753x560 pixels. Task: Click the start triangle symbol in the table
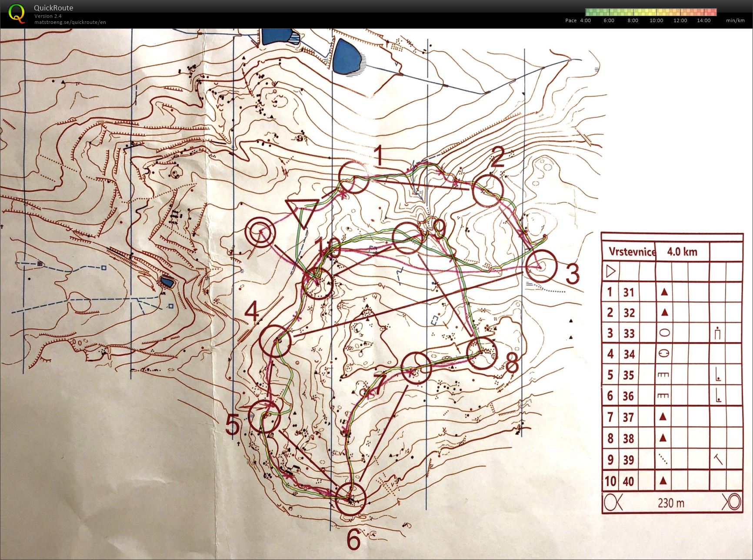[x=610, y=271]
